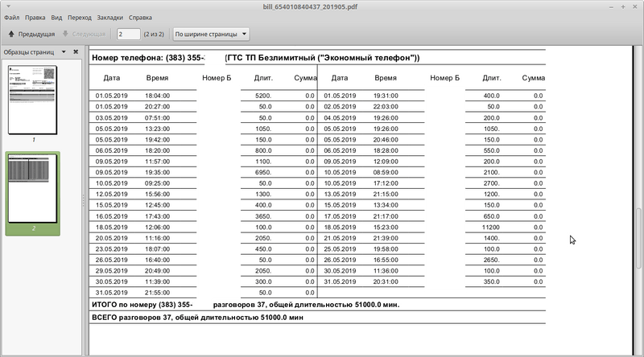644x357 pixels.
Task: Click the left 'Дата' column header
Action: click(x=112, y=78)
